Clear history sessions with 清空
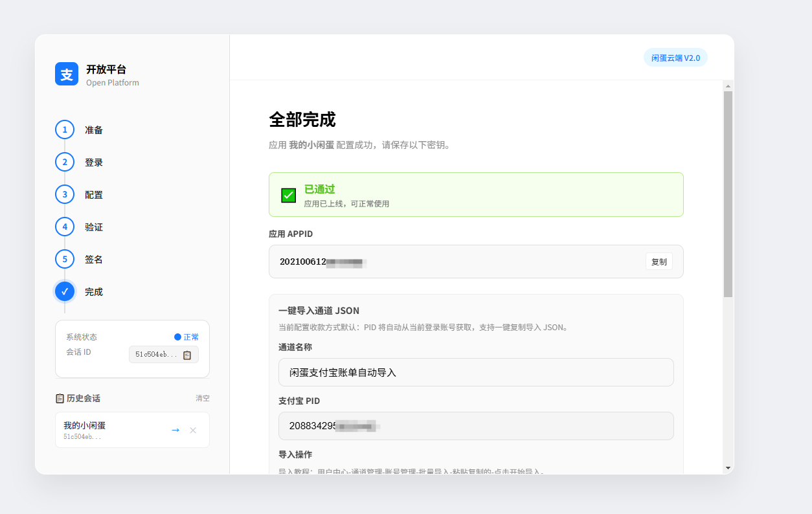812x514 pixels. (203, 398)
